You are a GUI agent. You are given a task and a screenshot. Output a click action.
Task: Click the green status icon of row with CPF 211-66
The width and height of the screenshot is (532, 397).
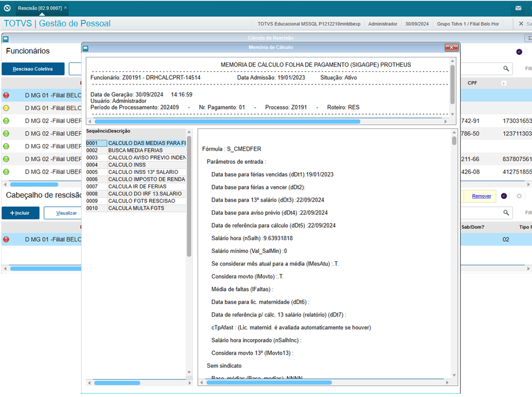point(6,159)
